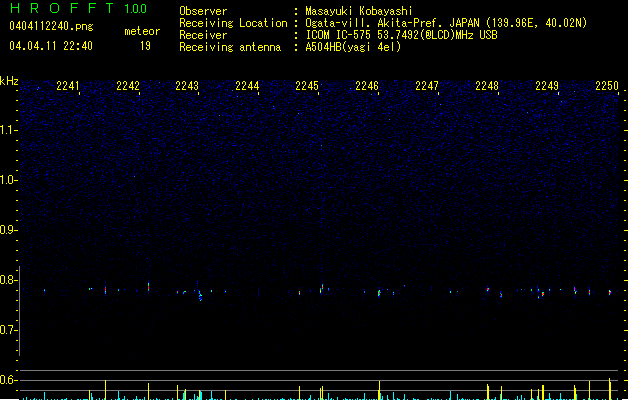The height and width of the screenshot is (400, 629).
Task: Click the 2241 time marker
Action: 67,86
